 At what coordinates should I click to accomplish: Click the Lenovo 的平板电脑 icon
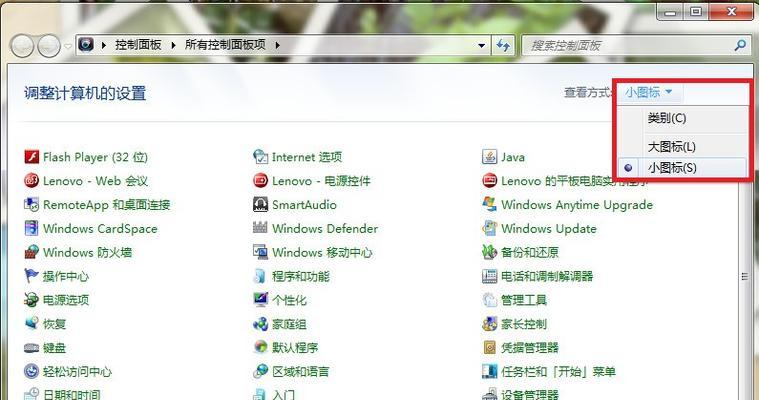489,181
